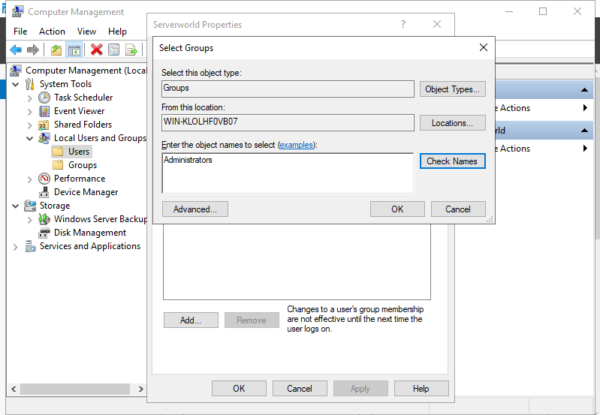Click the System Tools icon
Viewport: 600px width, 415px height.
[x=30, y=84]
